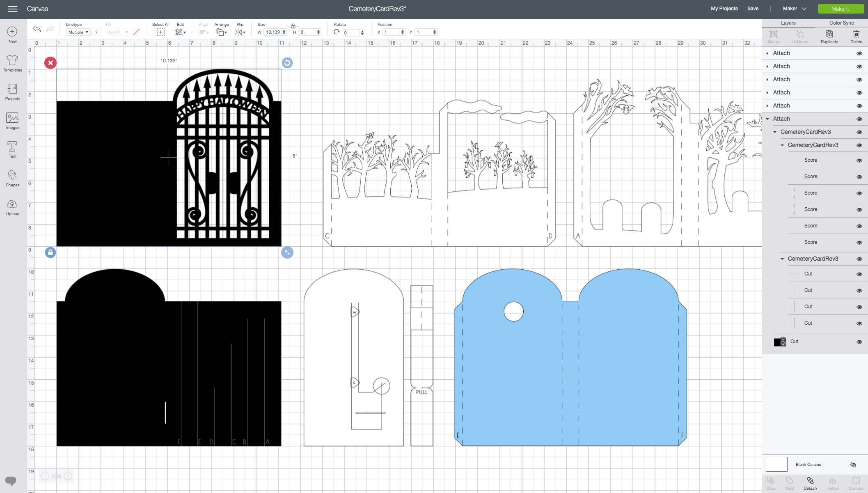Click the Rotate angle input field

click(x=351, y=33)
